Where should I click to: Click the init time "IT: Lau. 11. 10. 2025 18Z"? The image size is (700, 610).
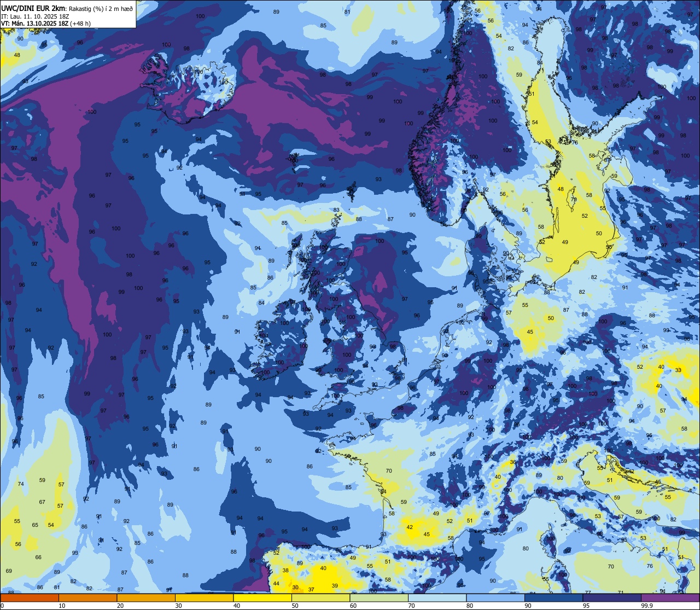coord(35,16)
